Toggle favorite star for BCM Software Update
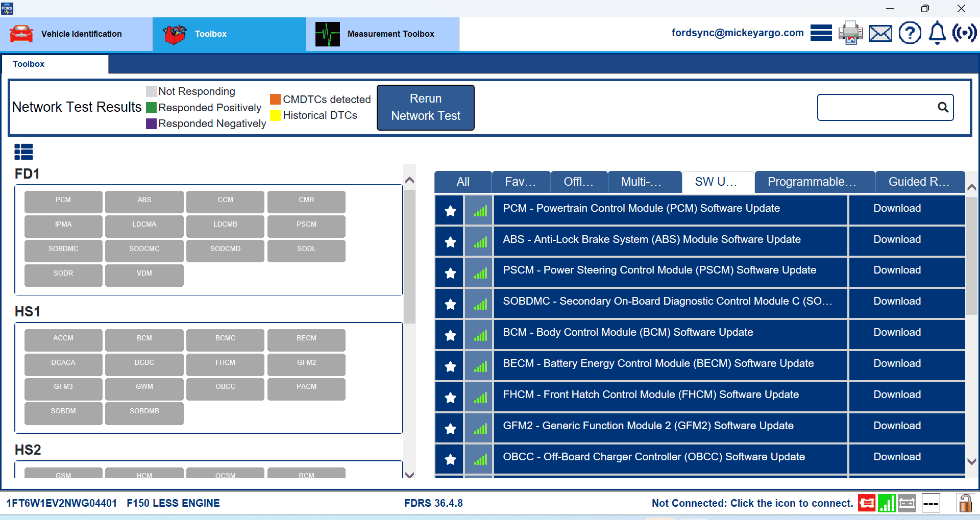The height and width of the screenshot is (520, 980). point(450,335)
